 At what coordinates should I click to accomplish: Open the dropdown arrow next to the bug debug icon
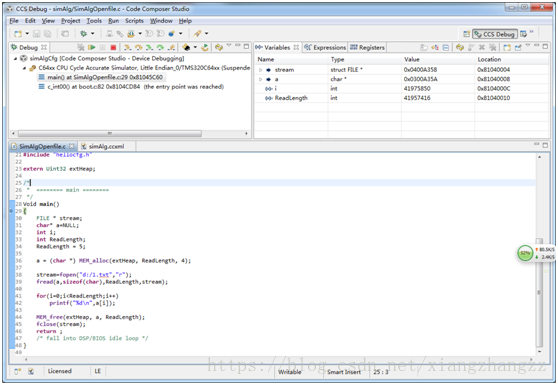click(93, 34)
